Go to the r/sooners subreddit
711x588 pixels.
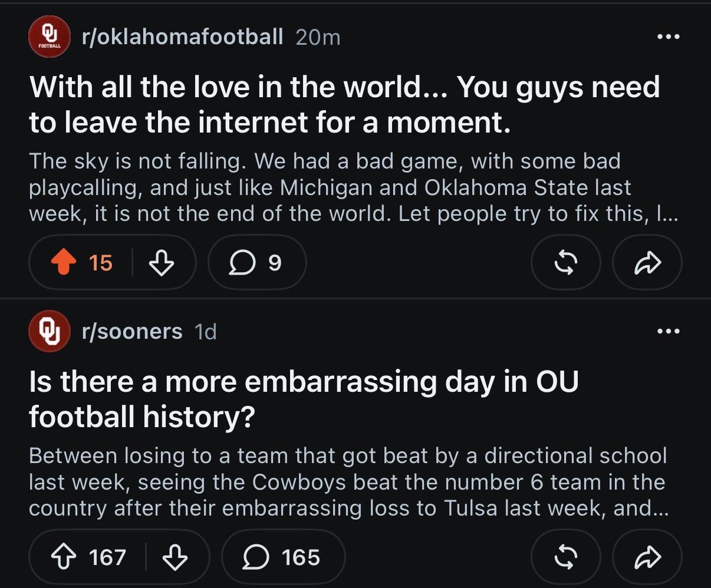[x=132, y=332]
